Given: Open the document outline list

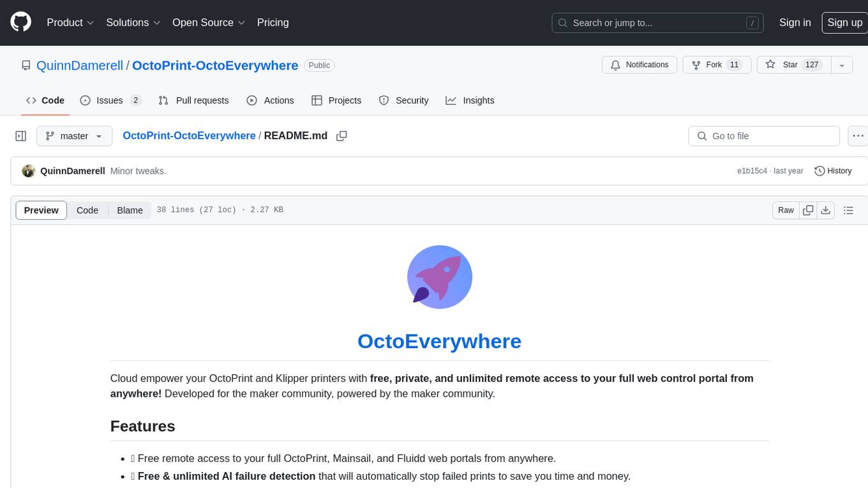Looking at the screenshot, I should click(848, 210).
